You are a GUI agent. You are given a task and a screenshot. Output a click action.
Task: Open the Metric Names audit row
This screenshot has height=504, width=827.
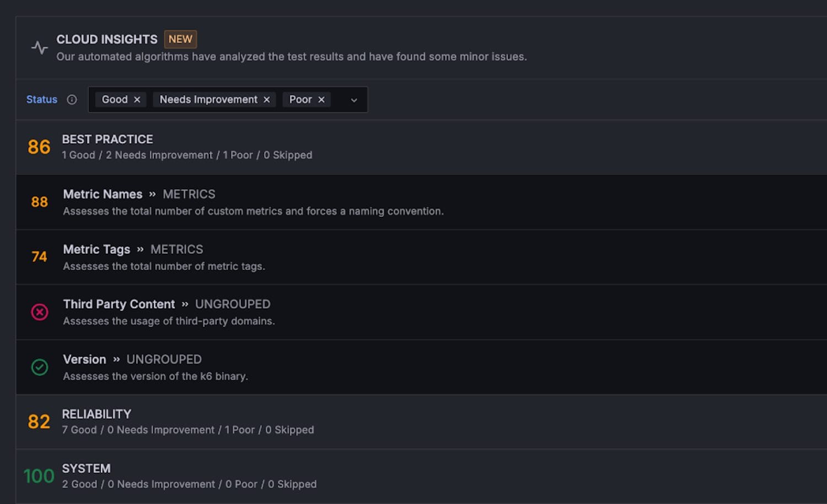tap(421, 202)
